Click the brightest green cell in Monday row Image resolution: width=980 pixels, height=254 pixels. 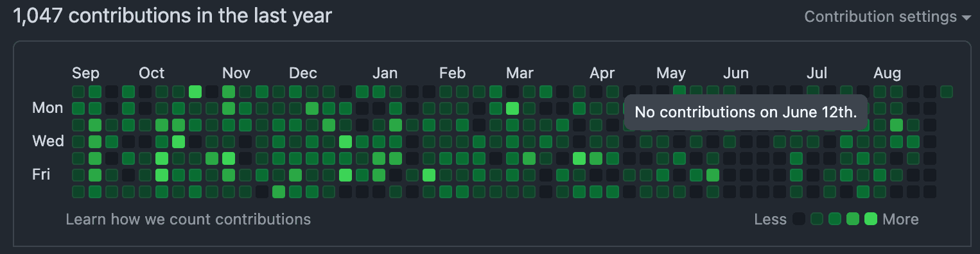pyautogui.click(x=512, y=108)
